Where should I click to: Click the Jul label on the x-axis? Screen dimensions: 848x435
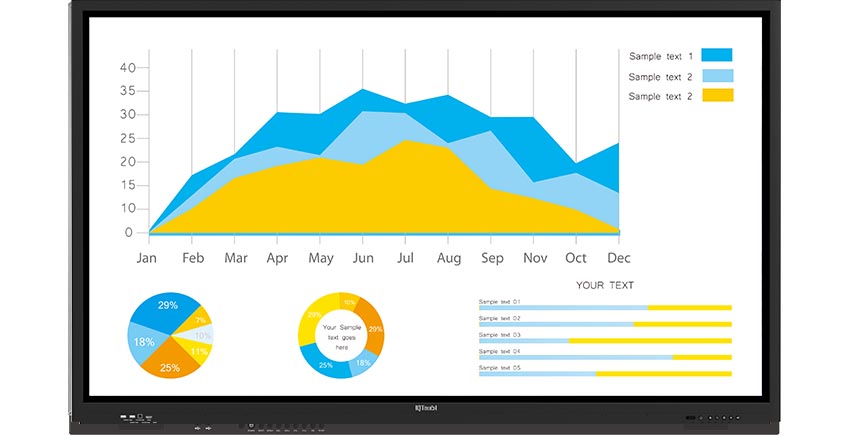tap(406, 258)
